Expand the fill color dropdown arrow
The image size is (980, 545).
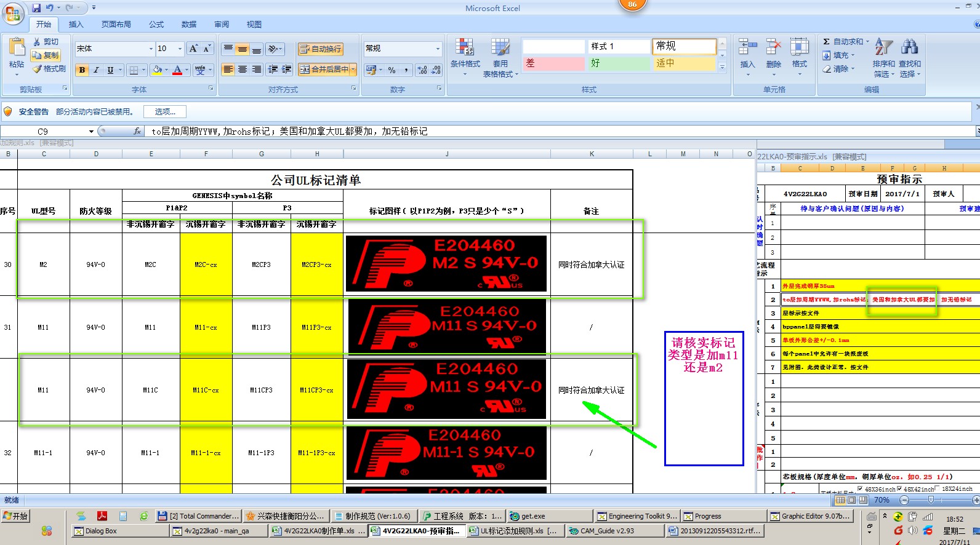coord(167,70)
